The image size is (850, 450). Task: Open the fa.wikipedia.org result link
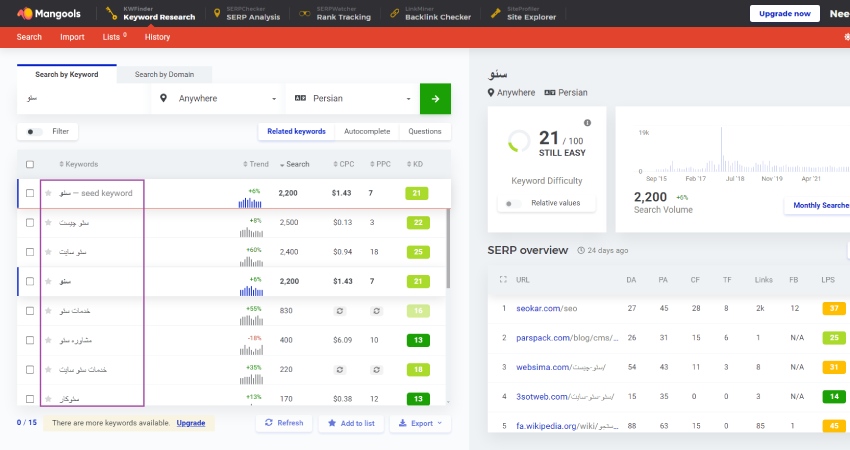coord(567,426)
